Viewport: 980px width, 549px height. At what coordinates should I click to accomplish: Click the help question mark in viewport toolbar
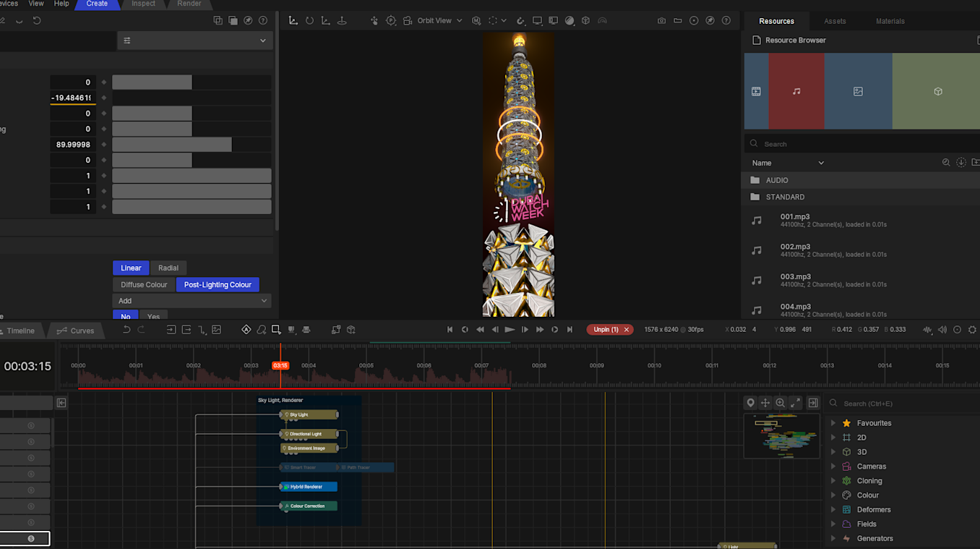tap(726, 21)
